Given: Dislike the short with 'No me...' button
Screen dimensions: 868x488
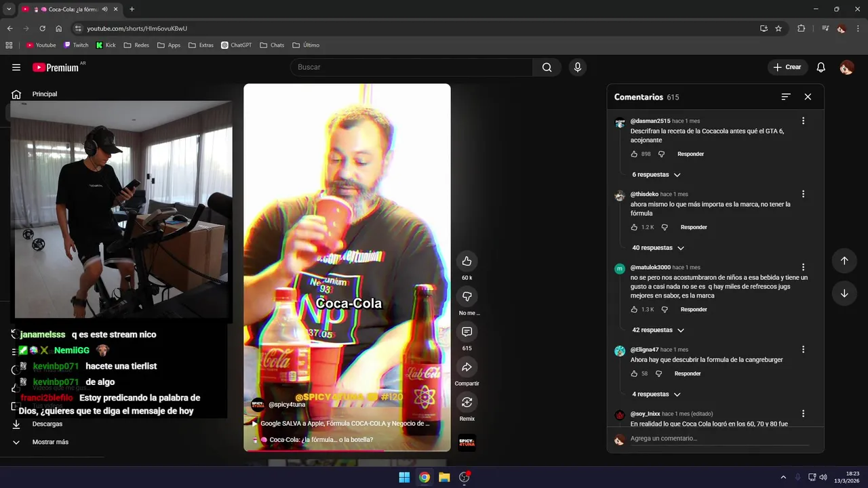Looking at the screenshot, I should click(467, 296).
